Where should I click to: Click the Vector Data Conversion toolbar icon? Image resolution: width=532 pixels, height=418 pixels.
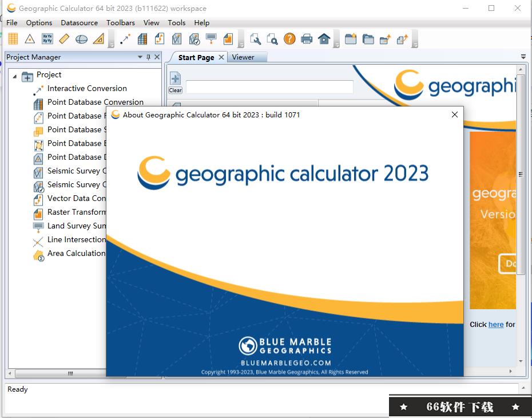160,39
